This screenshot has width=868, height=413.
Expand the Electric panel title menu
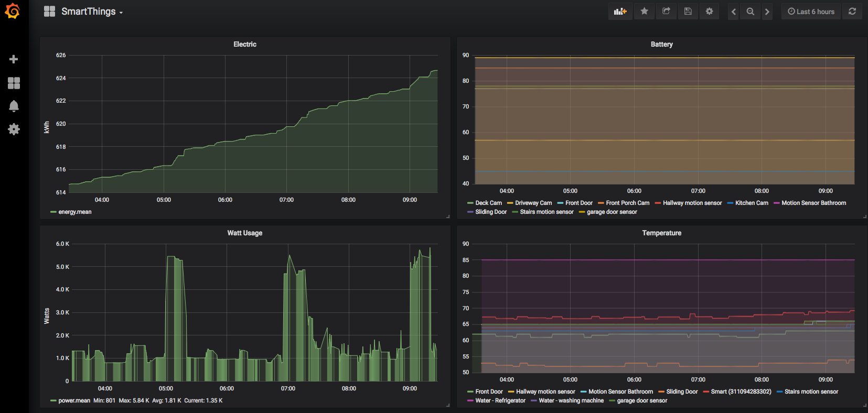[x=244, y=45]
